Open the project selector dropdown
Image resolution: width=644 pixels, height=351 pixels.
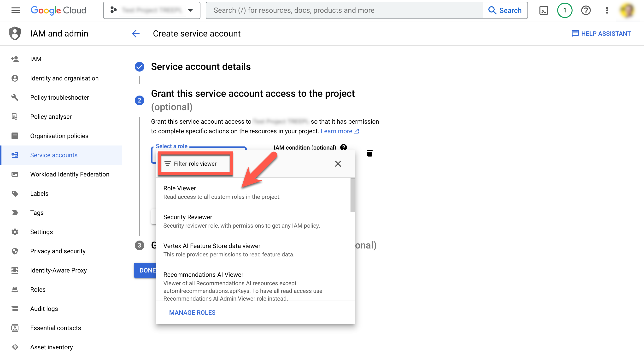click(x=152, y=10)
